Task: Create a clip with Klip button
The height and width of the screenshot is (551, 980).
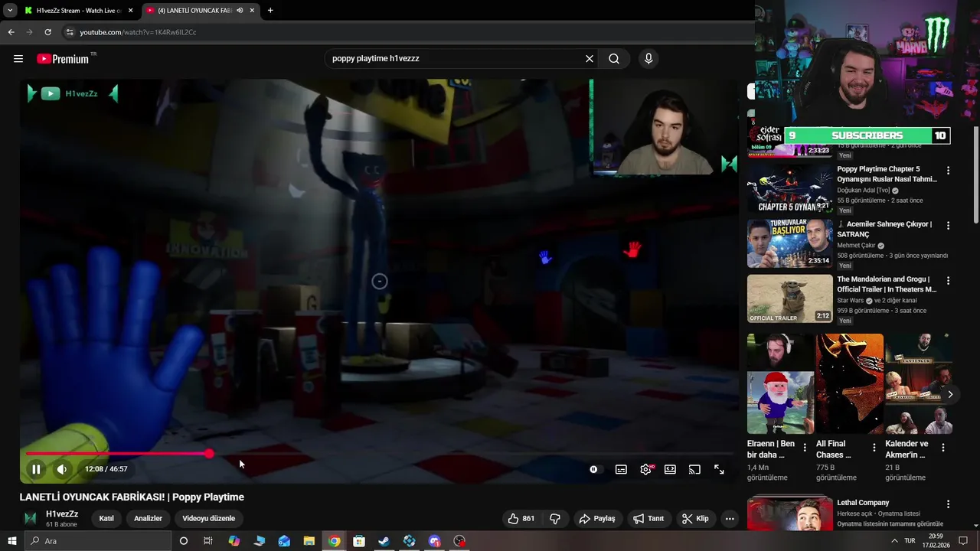Action: point(695,519)
